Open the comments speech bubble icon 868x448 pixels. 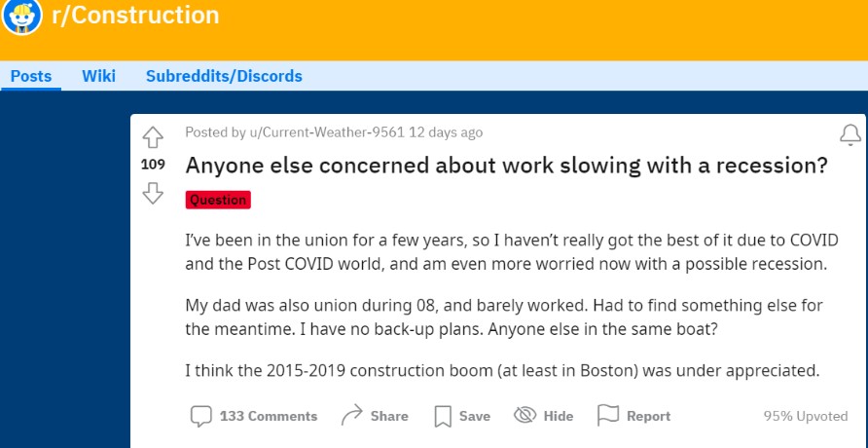point(201,417)
